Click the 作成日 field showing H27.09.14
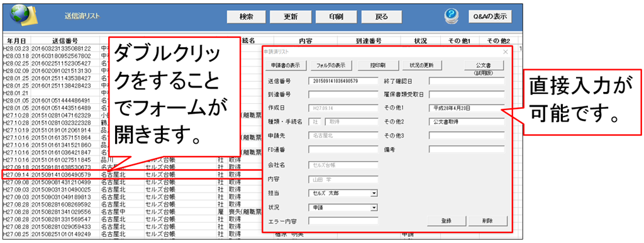 coord(343,108)
